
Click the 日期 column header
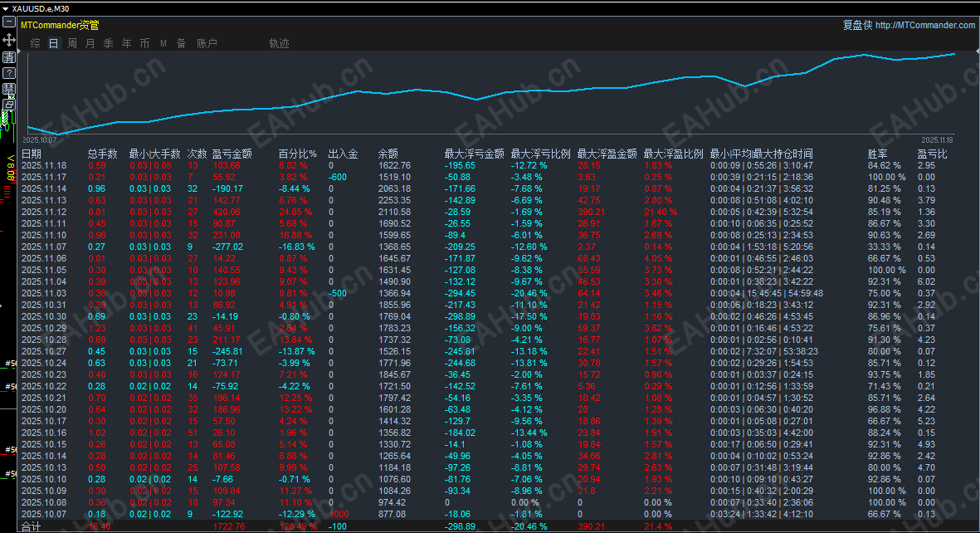[x=32, y=154]
